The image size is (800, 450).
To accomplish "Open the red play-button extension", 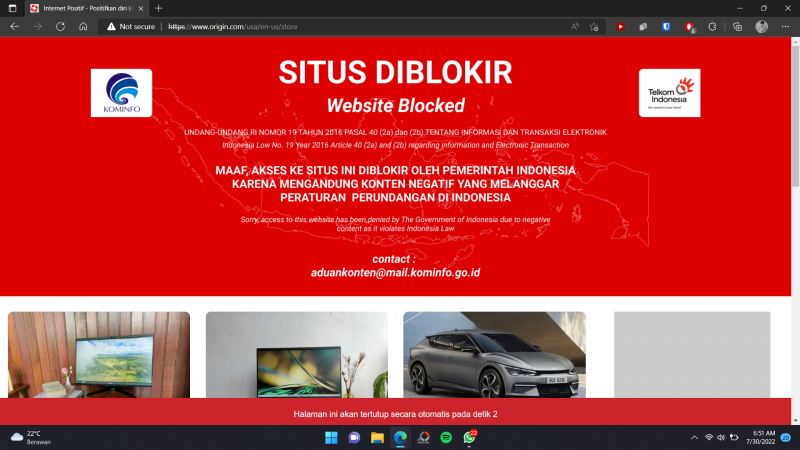I will [x=620, y=27].
